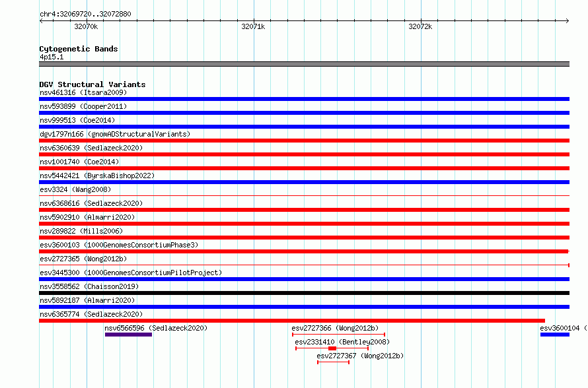The image size is (588, 388).
Task: Click the DGV Structural Variants track heading
Action: pyautogui.click(x=92, y=84)
